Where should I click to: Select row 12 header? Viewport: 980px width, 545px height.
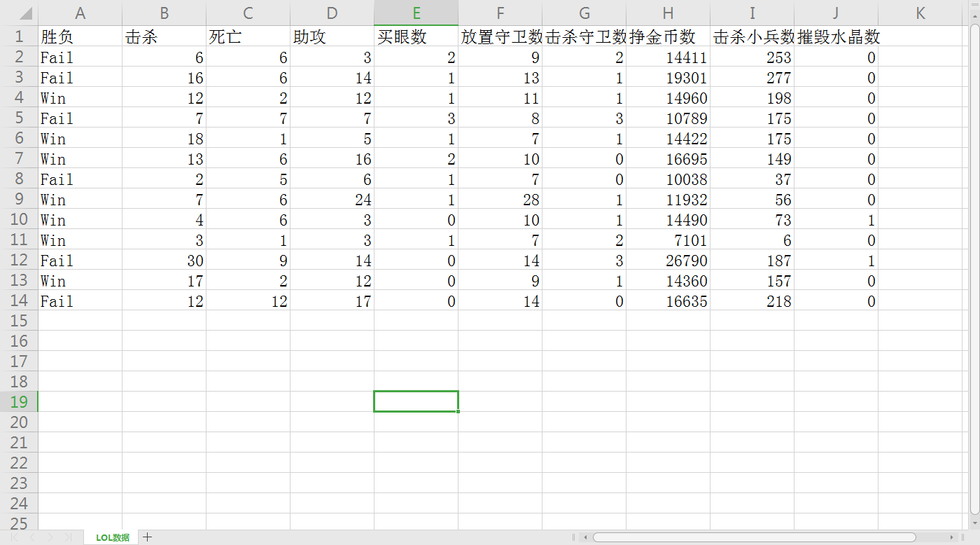[19, 260]
